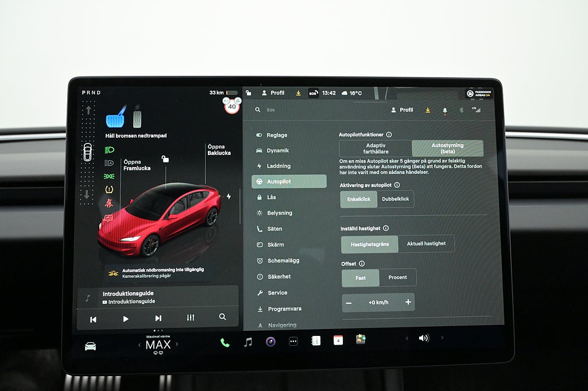
Task: Increase speed offset with plus button
Action: click(x=408, y=302)
